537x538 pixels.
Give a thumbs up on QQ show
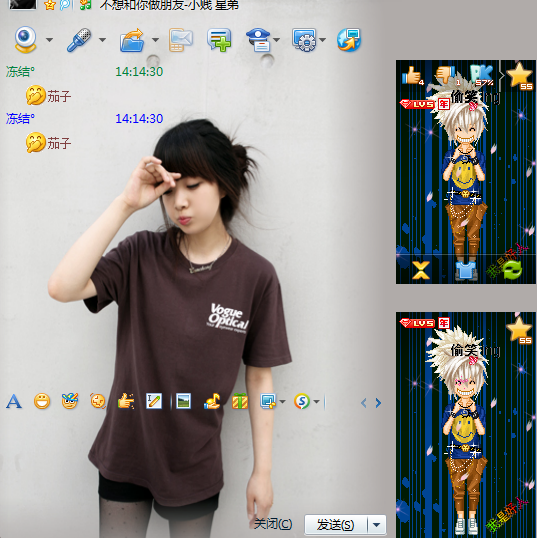[413, 75]
